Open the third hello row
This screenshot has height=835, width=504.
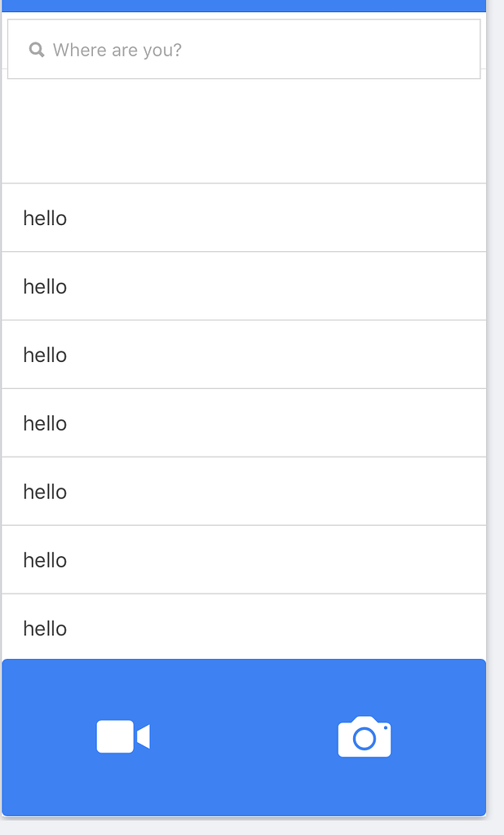pyautogui.click(x=244, y=355)
